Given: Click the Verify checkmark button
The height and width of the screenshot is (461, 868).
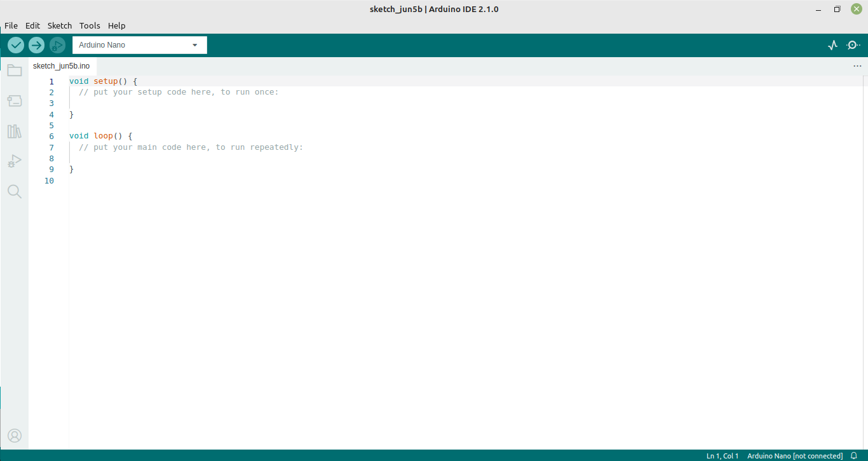Looking at the screenshot, I should (16, 45).
